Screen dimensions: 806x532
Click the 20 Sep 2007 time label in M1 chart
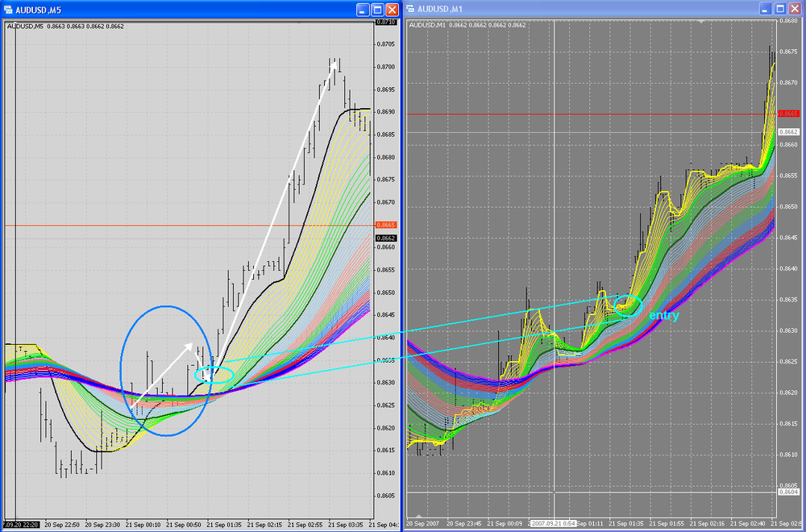(423, 524)
